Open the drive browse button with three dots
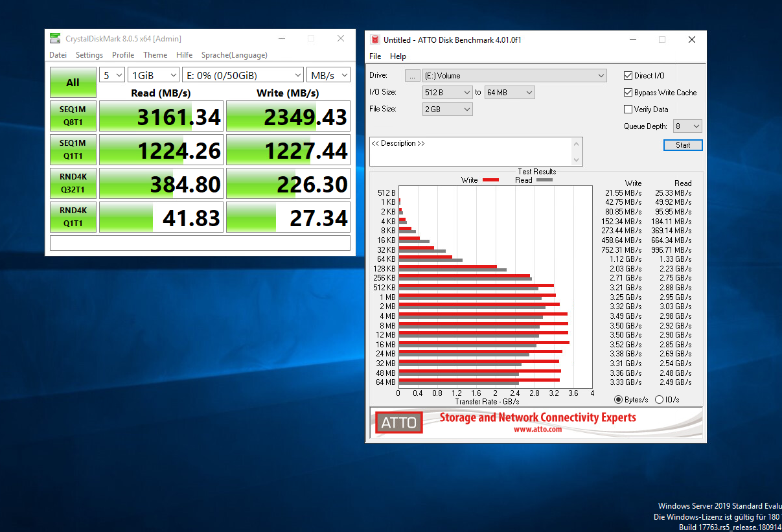 tap(412, 76)
